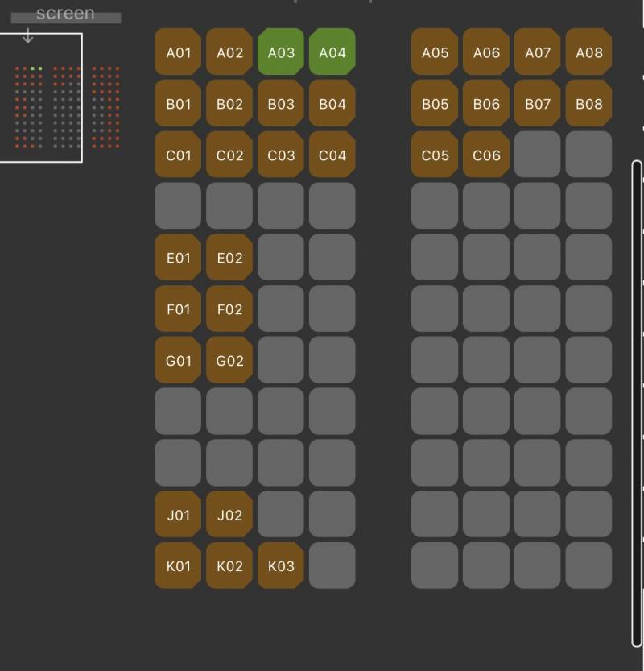Image resolution: width=644 pixels, height=671 pixels.
Task: Choose seat J01
Action: coord(178,514)
